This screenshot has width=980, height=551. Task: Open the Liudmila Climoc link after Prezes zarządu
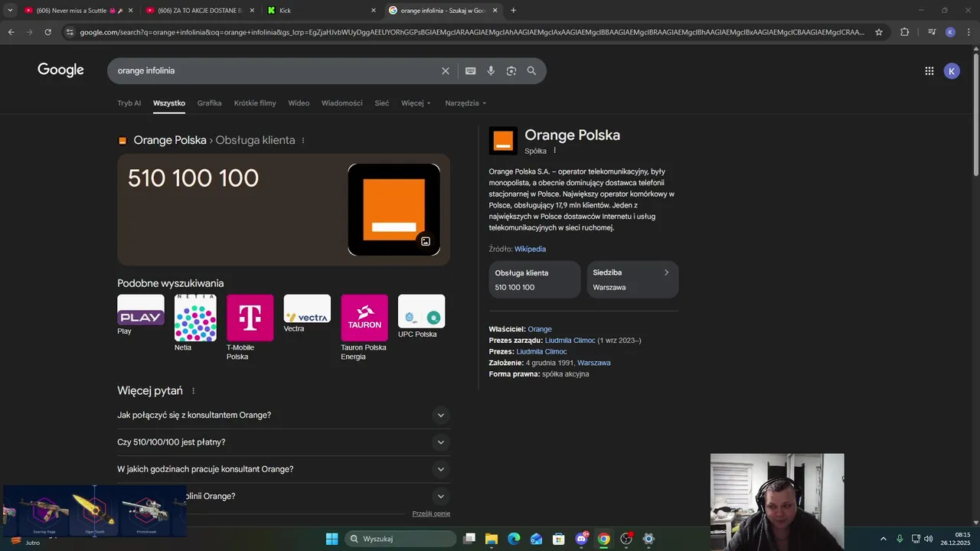click(570, 341)
